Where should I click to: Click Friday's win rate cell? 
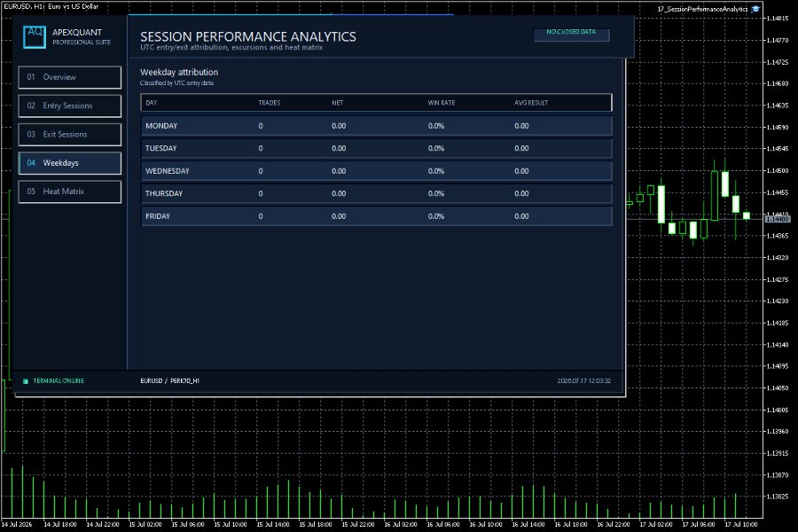click(x=436, y=216)
